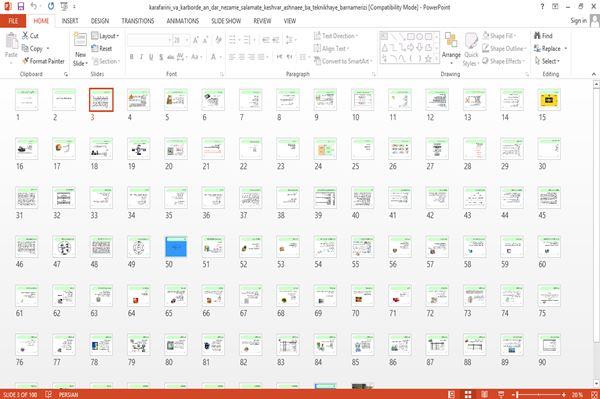Switch to the INSERT tab
Screen dimensions: 600x399
[70, 21]
